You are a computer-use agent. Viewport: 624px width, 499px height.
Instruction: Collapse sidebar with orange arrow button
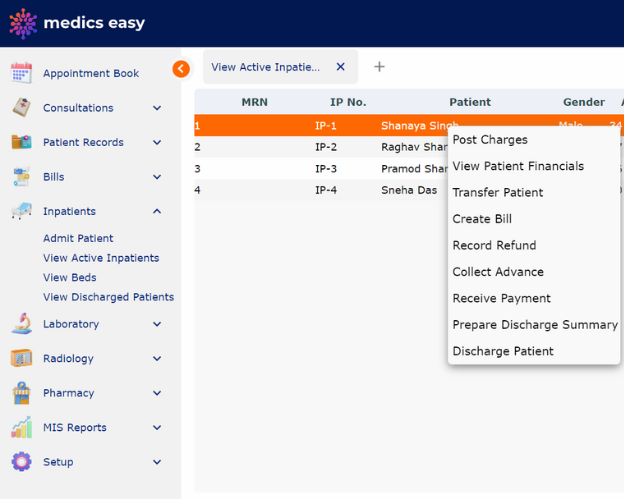click(x=181, y=69)
